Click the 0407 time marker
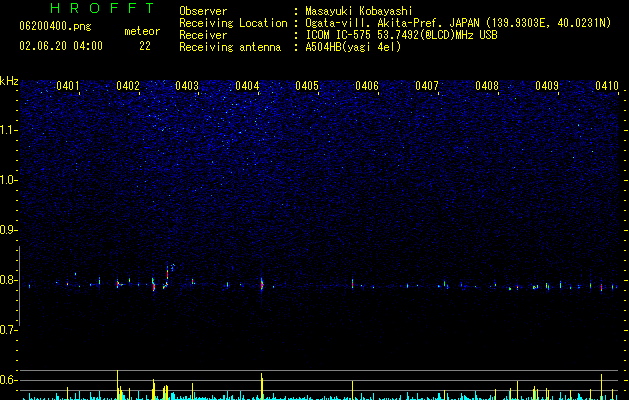 pos(427,86)
